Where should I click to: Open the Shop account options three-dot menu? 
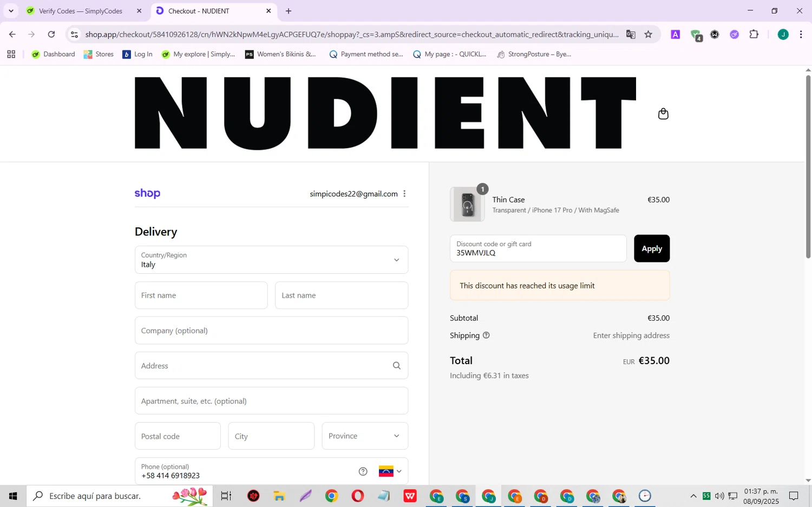[x=404, y=194]
